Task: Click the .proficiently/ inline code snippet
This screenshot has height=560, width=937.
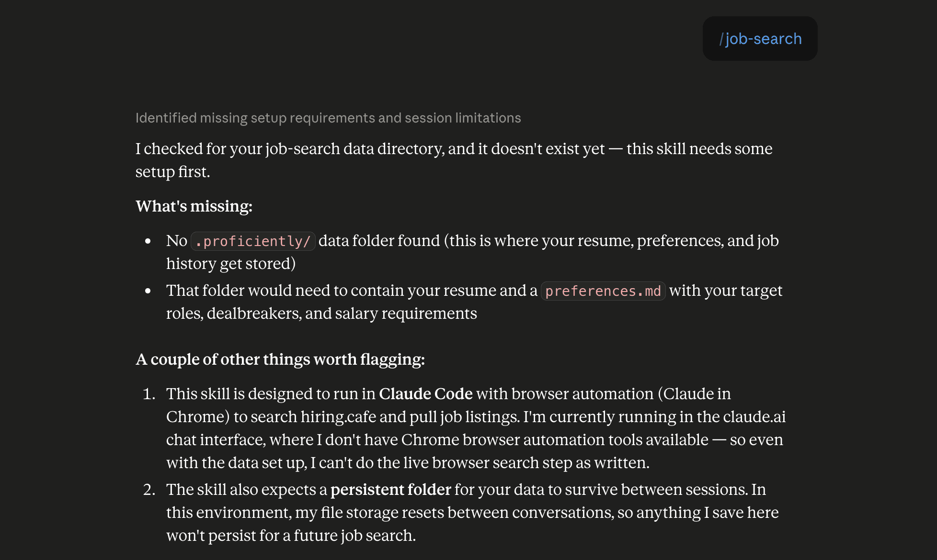Action: click(253, 241)
